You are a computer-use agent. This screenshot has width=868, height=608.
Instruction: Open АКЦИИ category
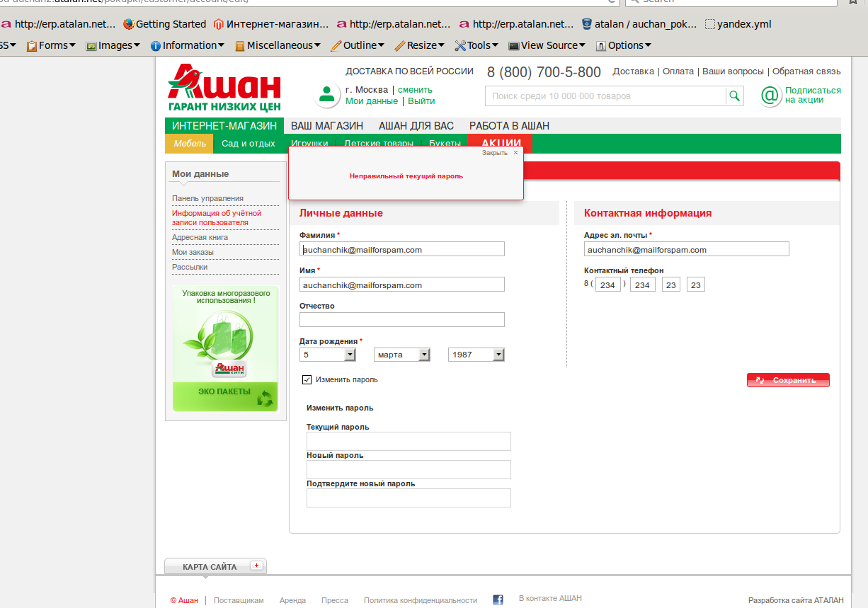pyautogui.click(x=501, y=144)
